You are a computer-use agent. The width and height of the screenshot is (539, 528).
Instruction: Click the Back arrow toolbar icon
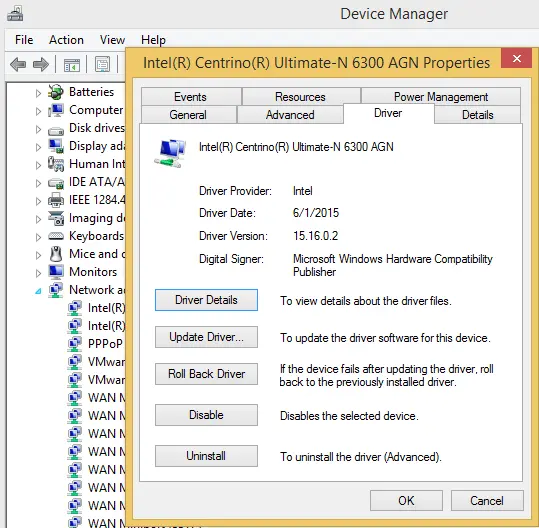(x=18, y=64)
